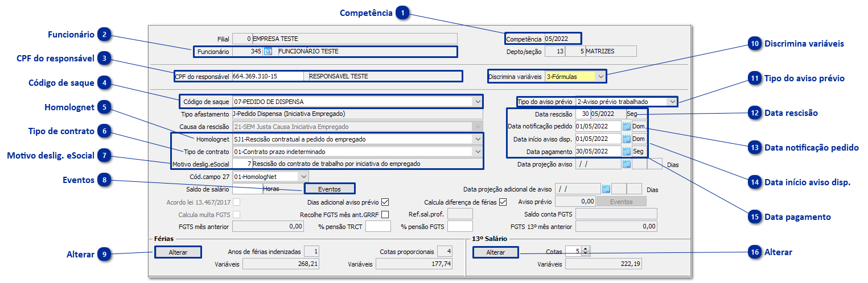Screen dimensions: 868x283
Task: Click the Horas label beside Saldo de salário
Action: 271,189
